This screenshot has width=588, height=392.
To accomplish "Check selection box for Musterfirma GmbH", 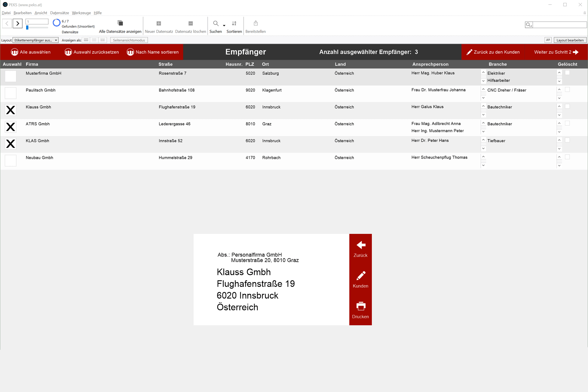I will coord(11,76).
